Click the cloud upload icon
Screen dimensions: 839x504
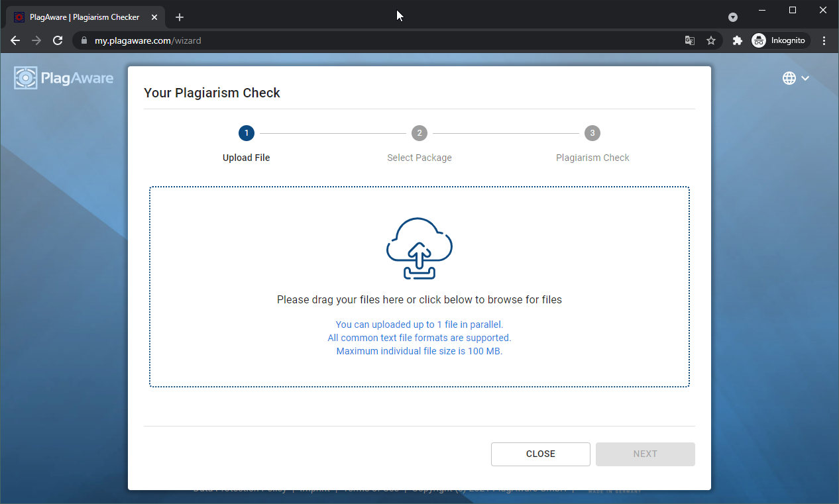(420, 248)
